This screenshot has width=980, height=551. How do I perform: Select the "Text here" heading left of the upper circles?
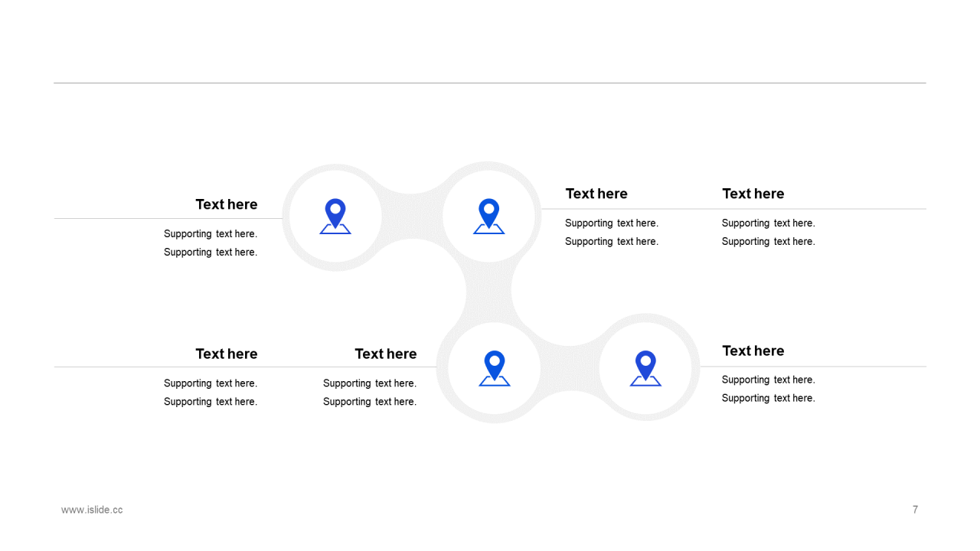pos(226,204)
